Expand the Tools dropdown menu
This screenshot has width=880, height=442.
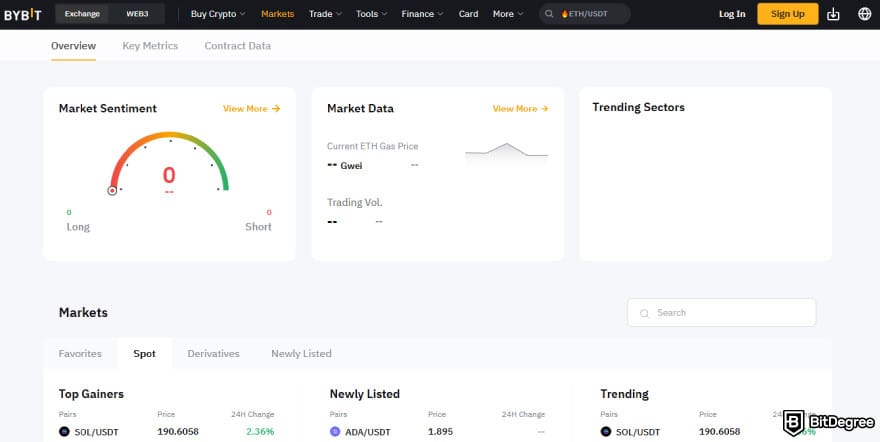372,14
